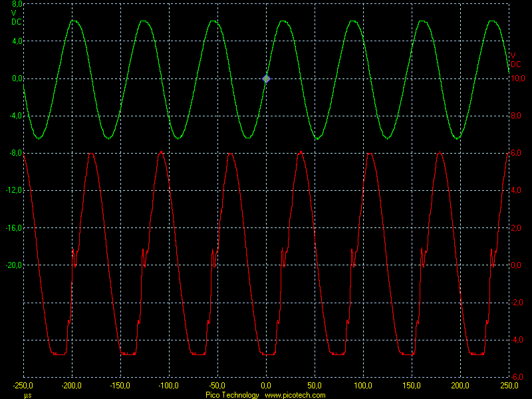Open the www.picotech.com link

coord(295,395)
